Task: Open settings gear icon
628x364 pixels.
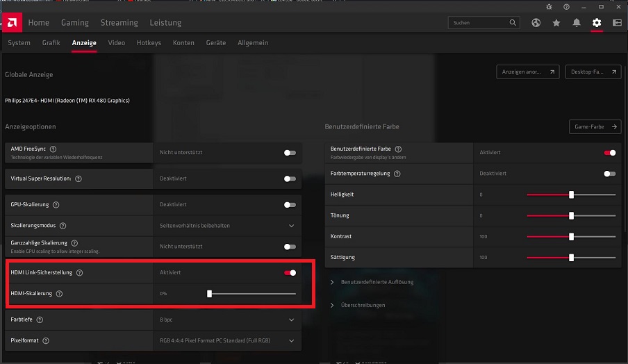Action: [597, 23]
